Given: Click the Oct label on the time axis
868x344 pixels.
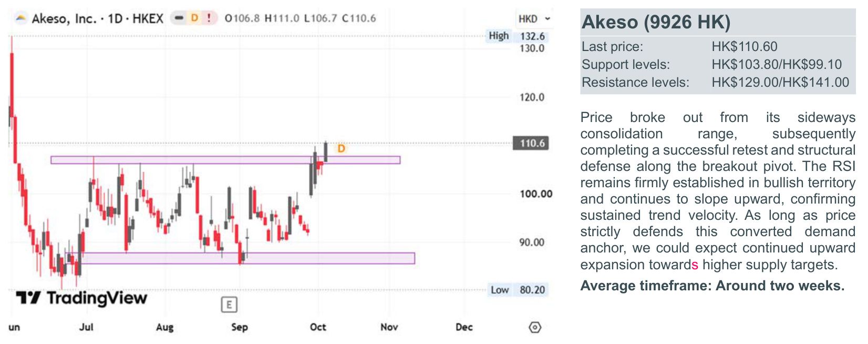Looking at the screenshot, I should pos(318,327).
